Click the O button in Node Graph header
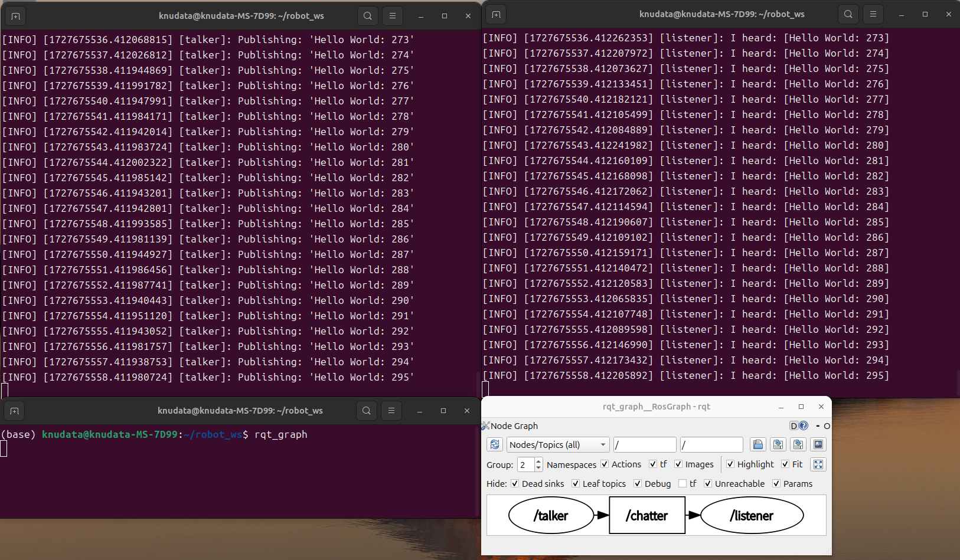Image resolution: width=960 pixels, height=560 pixels. 827,425
